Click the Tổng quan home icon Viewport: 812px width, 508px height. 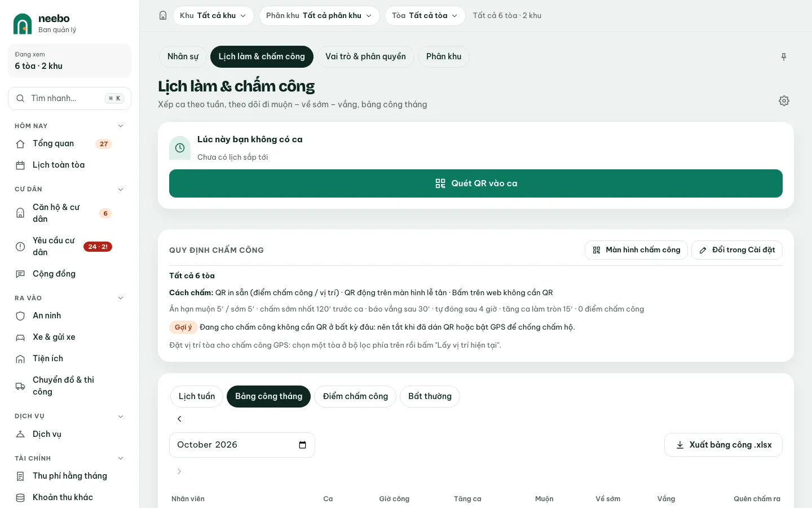coord(20,144)
